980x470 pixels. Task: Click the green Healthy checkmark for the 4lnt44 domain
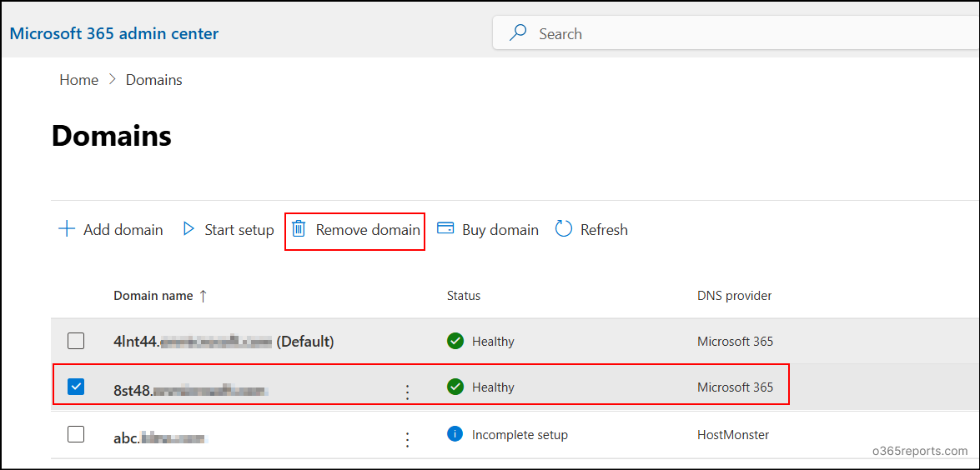point(455,341)
